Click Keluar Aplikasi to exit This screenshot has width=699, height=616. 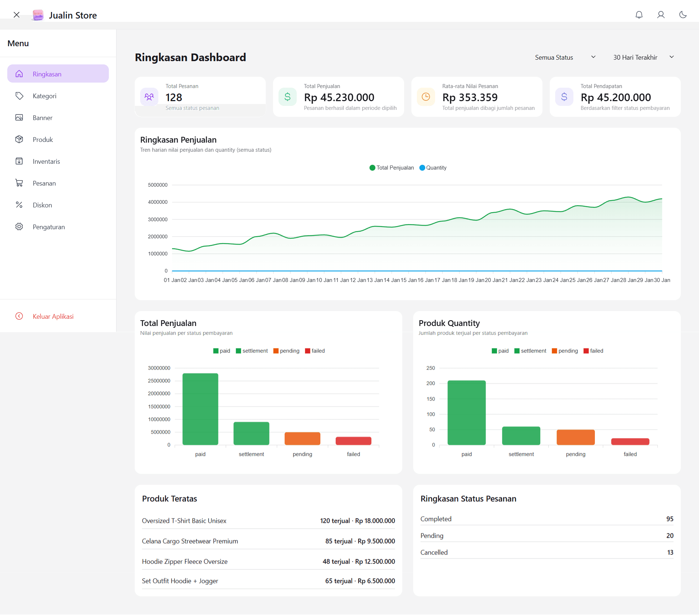point(53,316)
